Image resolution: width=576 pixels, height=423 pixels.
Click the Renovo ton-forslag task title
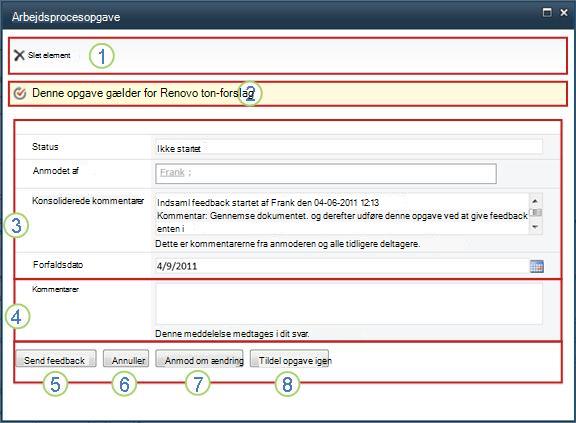point(207,93)
